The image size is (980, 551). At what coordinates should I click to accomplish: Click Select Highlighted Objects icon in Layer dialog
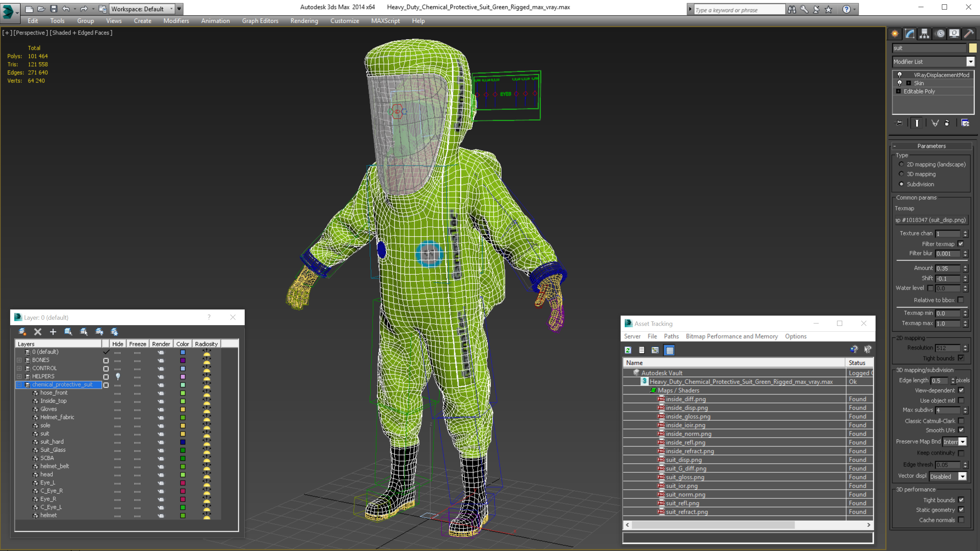coord(68,332)
